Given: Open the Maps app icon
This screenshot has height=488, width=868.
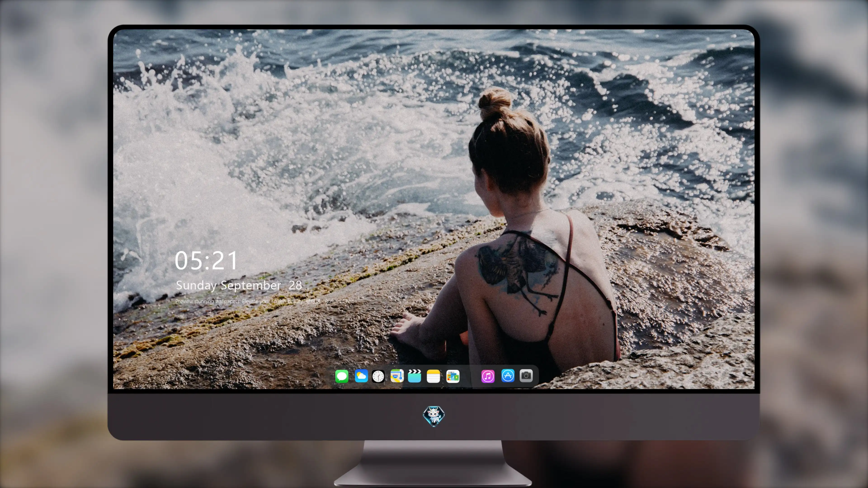Looking at the screenshot, I should [397, 376].
